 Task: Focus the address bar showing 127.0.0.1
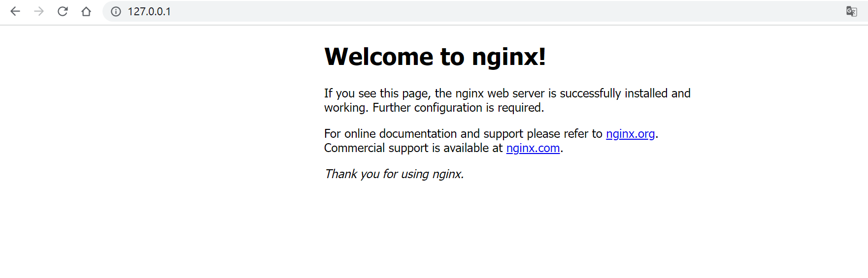[x=485, y=11]
